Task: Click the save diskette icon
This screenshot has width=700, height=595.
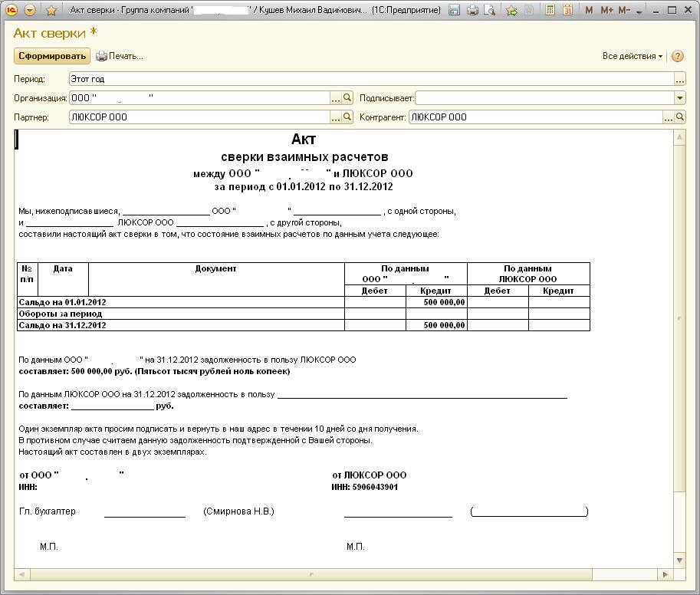Action: pos(454,10)
